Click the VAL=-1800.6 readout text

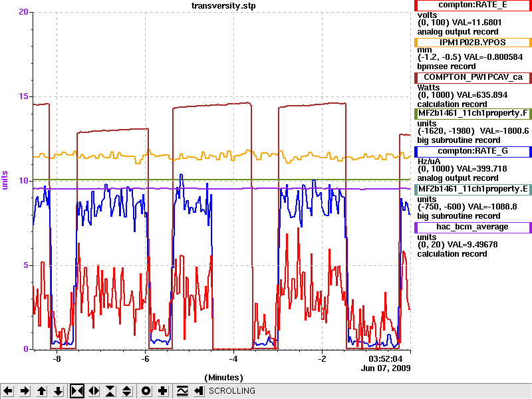coord(505,131)
